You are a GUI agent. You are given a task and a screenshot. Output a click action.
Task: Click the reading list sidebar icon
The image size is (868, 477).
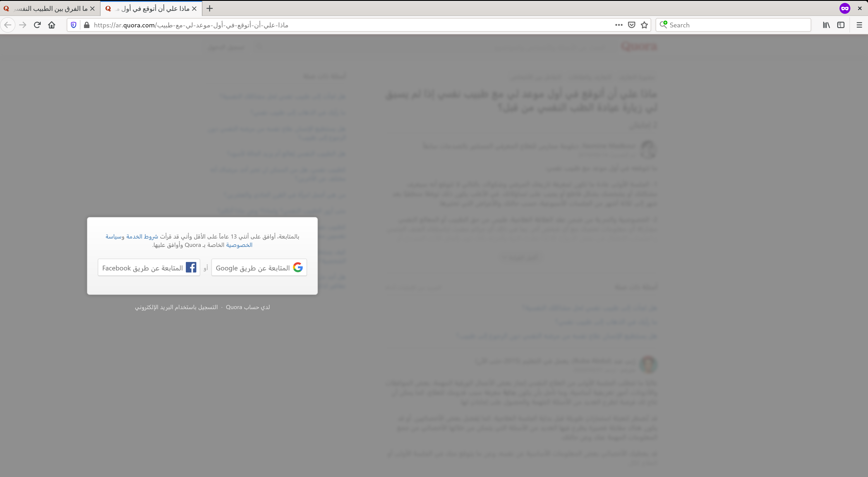click(x=826, y=25)
